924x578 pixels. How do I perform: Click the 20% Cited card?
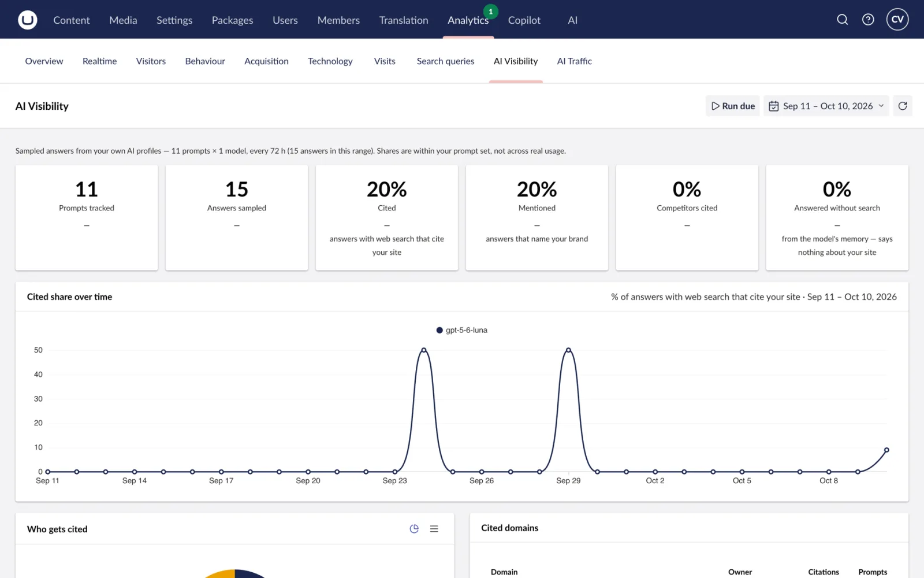click(x=387, y=218)
